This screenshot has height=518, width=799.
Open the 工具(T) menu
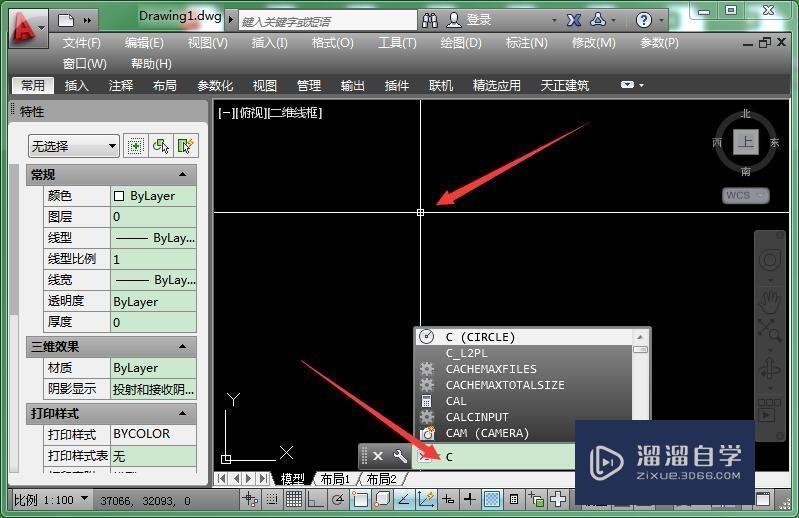pyautogui.click(x=397, y=43)
